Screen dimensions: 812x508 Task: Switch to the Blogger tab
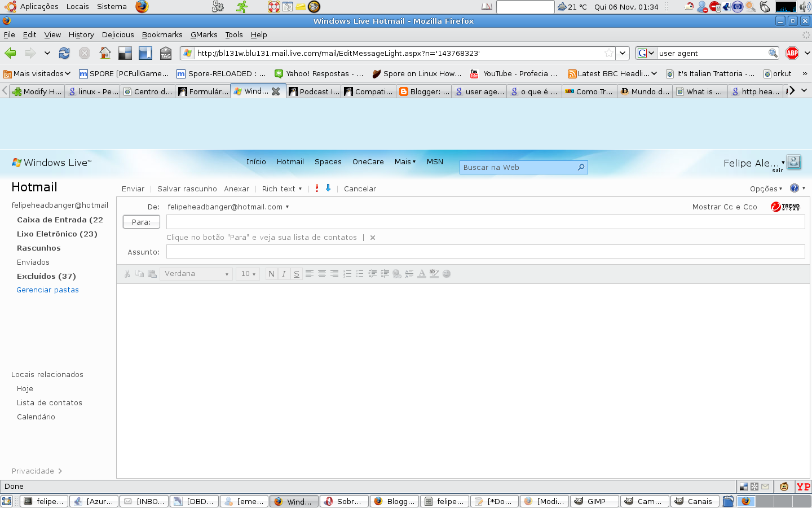pyautogui.click(x=424, y=91)
